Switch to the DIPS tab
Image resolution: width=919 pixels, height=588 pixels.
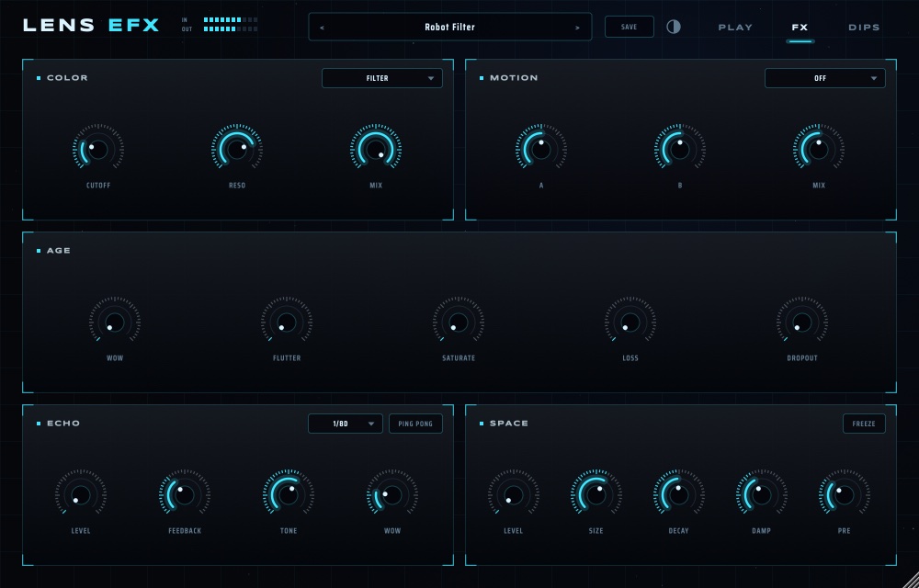point(864,28)
